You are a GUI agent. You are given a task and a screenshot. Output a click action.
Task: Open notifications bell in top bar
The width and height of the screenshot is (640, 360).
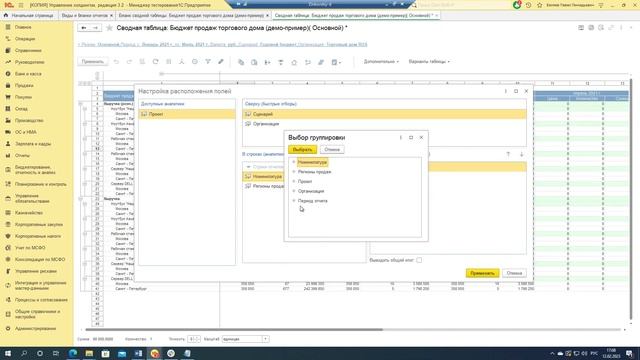tap(517, 5)
